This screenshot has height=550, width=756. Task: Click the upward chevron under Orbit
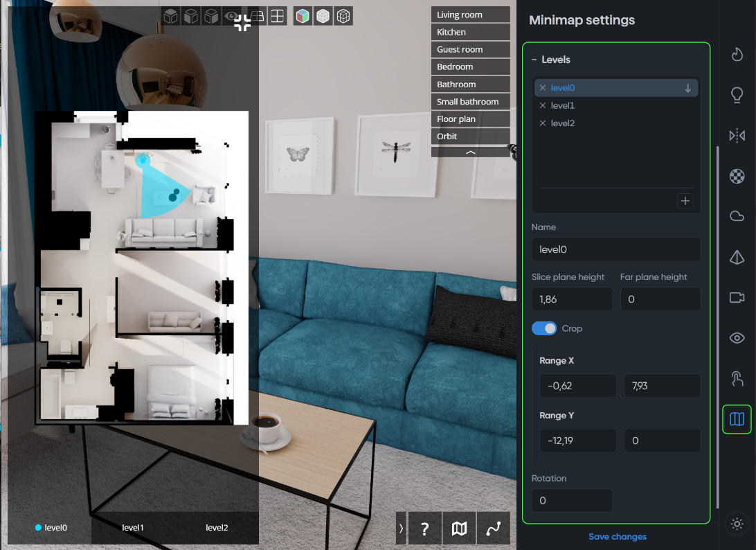pyautogui.click(x=471, y=152)
